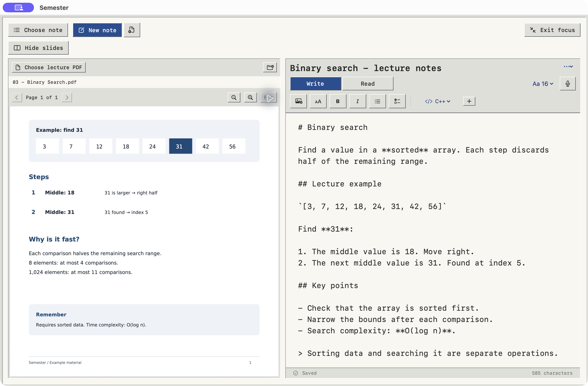Insert a checklist

pyautogui.click(x=397, y=101)
